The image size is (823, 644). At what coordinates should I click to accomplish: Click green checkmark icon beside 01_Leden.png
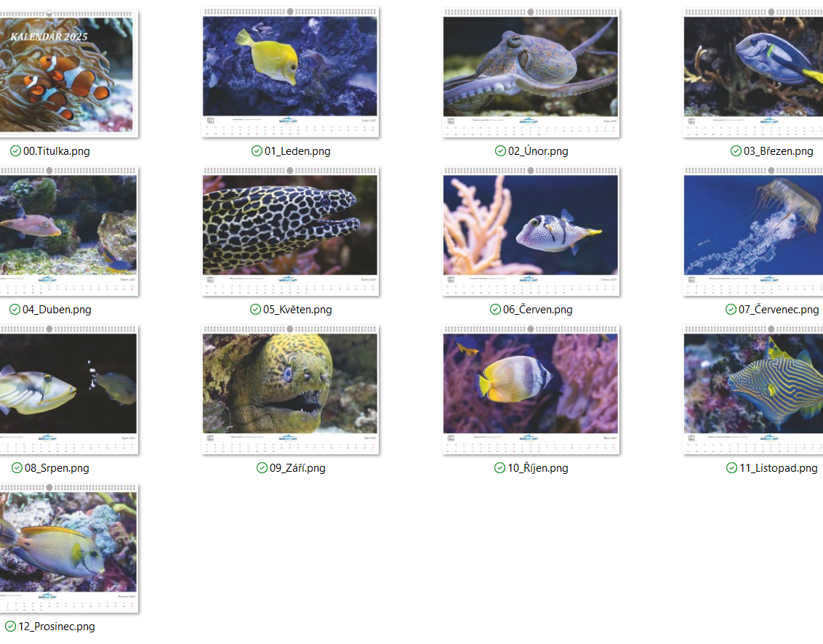[257, 151]
